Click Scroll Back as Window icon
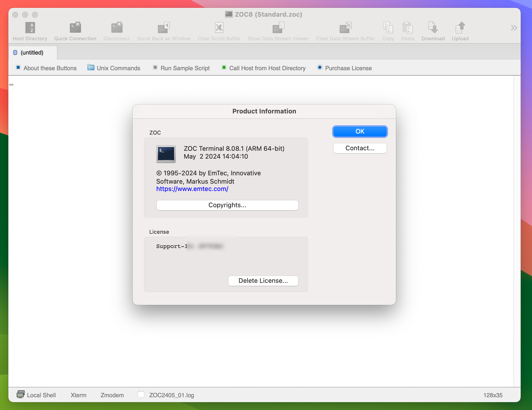Viewport: 532px width, 410px height. [163, 27]
